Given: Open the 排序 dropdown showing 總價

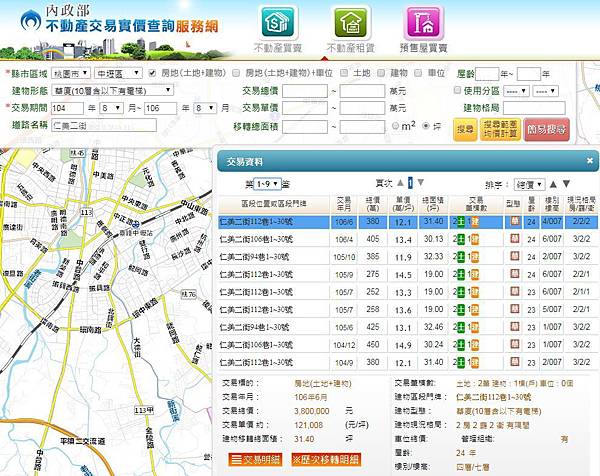Looking at the screenshot, I should click(529, 185).
